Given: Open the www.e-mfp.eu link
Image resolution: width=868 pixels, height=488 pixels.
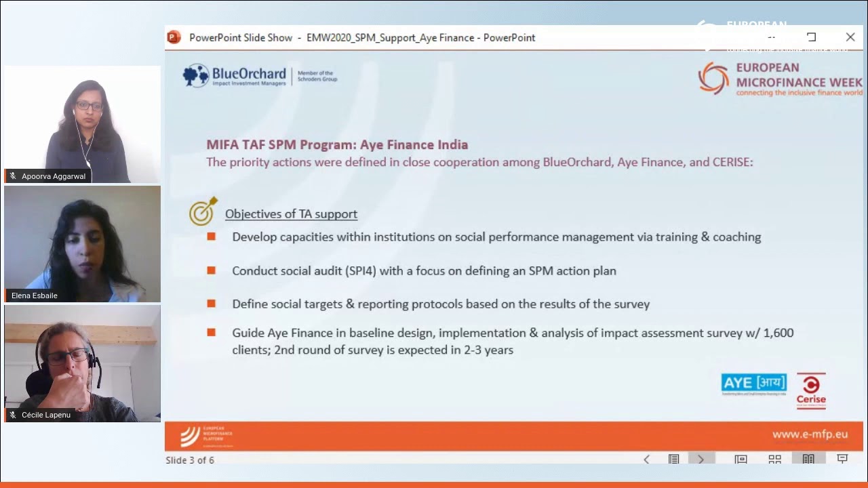Looking at the screenshot, I should coord(810,434).
